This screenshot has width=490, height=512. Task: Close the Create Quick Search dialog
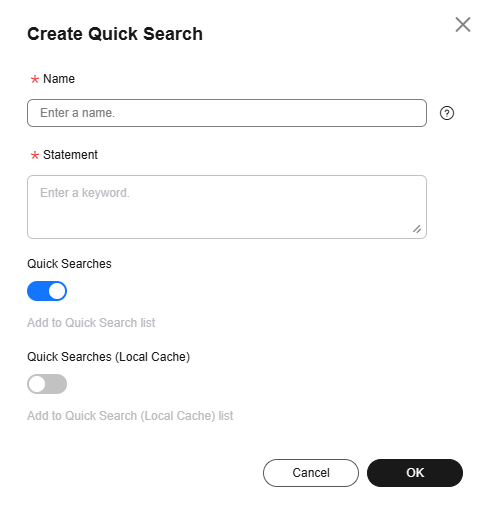pos(463,25)
